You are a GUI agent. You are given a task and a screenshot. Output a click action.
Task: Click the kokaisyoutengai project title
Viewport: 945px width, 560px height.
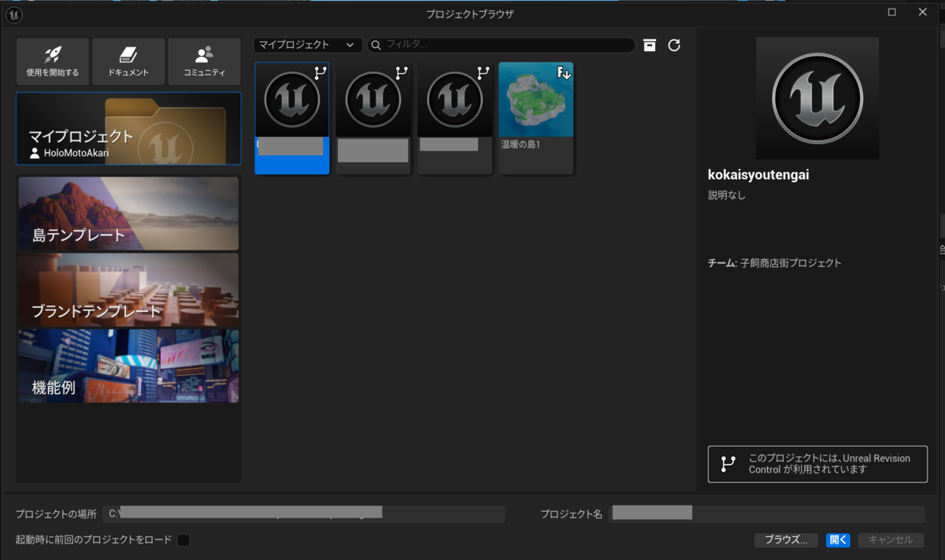coord(758,175)
